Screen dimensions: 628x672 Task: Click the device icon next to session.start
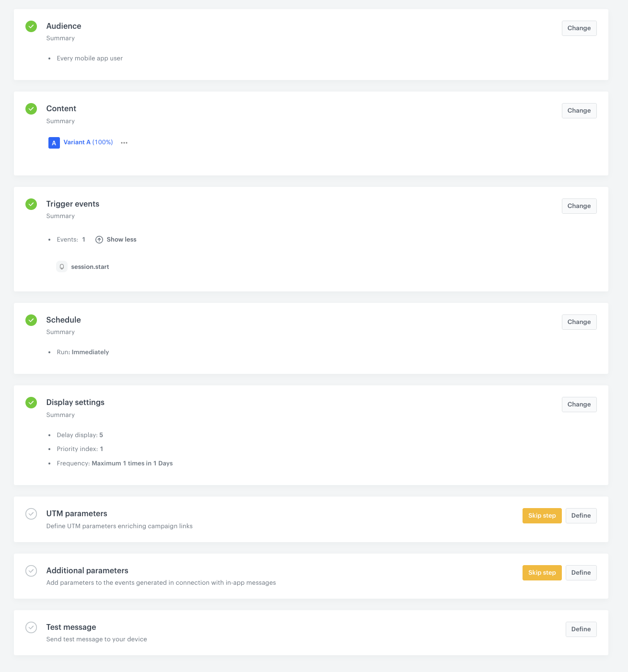tap(62, 266)
